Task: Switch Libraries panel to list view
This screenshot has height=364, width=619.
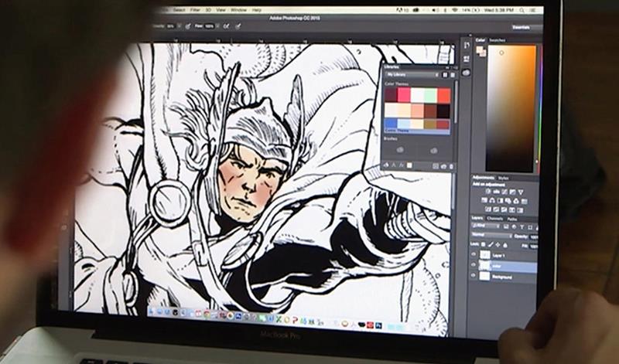Action: tap(453, 75)
